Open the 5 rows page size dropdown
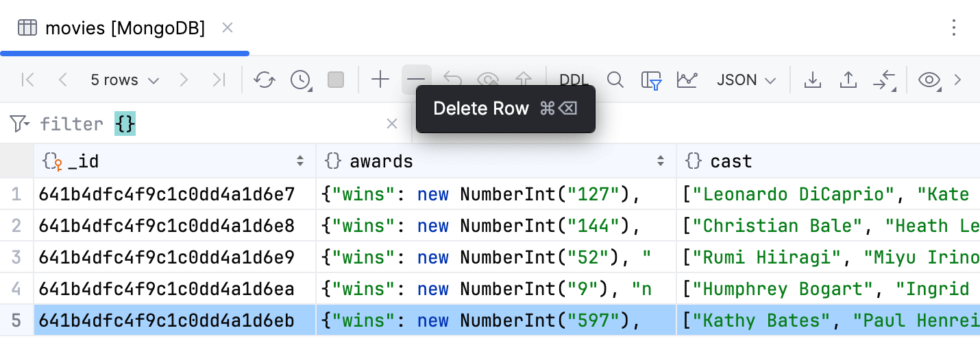The image size is (980, 350). coord(125,80)
